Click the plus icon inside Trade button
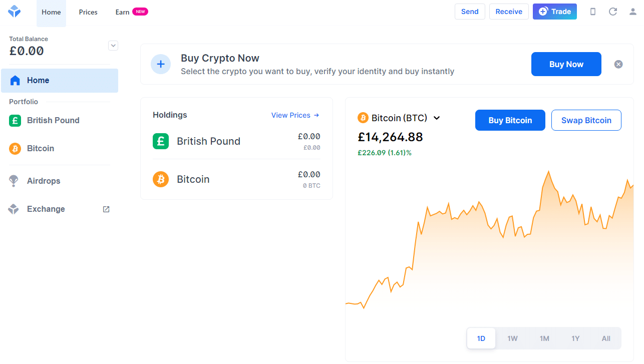644x364 pixels. pos(543,12)
